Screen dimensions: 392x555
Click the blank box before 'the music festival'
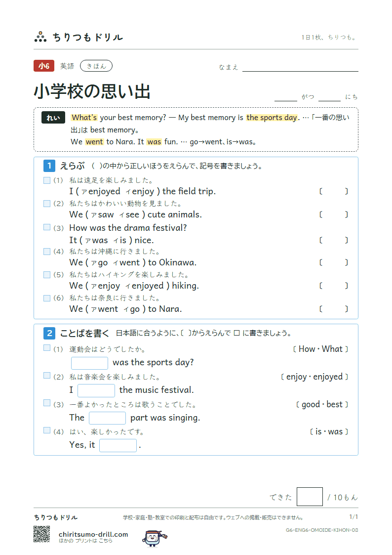[x=96, y=390]
